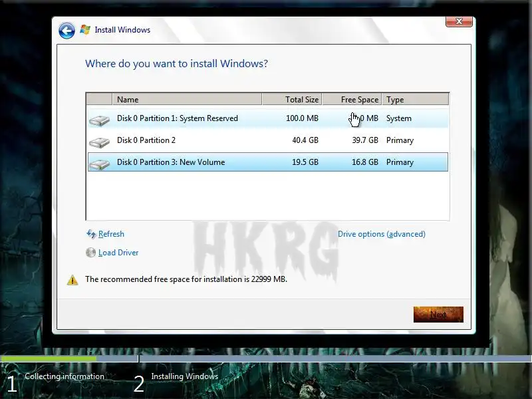Click the green setup progress bar
The width and height of the screenshot is (532, 399).
tap(48, 358)
